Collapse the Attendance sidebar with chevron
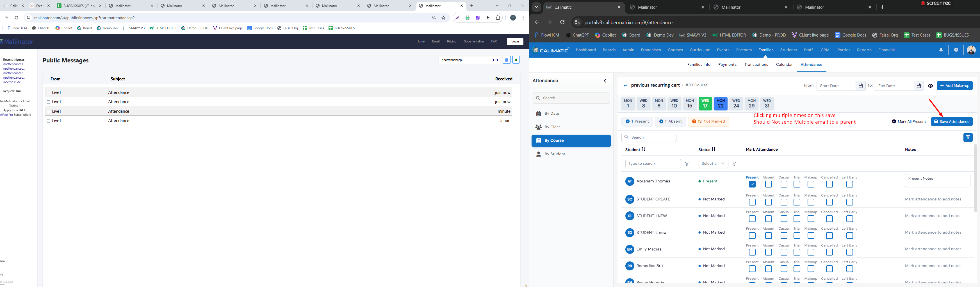980x287 pixels. pyautogui.click(x=605, y=81)
